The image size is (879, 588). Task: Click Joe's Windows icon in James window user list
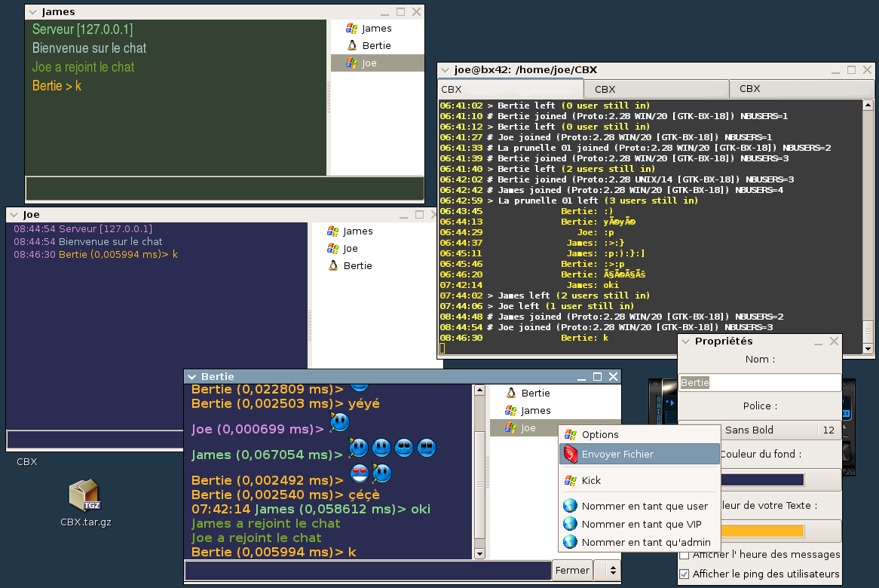click(x=351, y=63)
